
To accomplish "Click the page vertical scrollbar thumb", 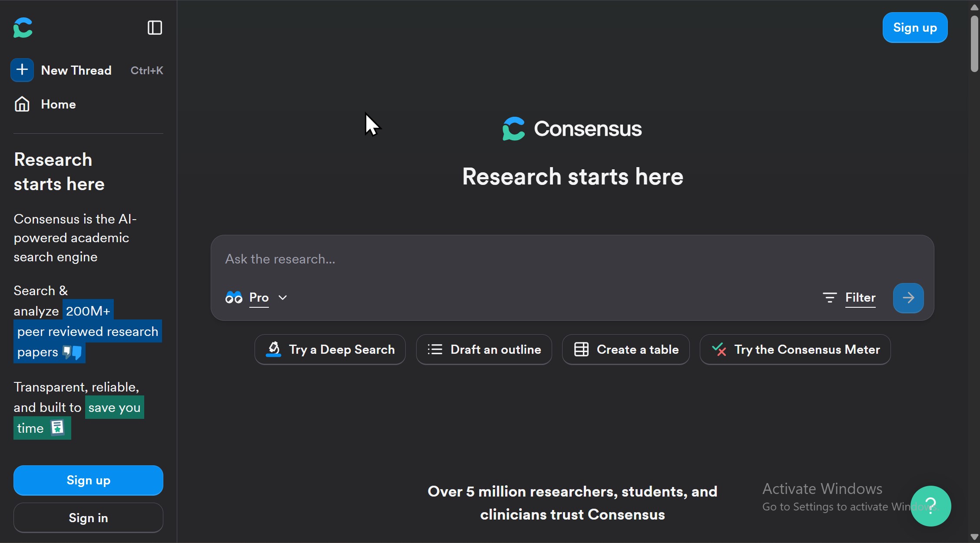I will [x=974, y=43].
